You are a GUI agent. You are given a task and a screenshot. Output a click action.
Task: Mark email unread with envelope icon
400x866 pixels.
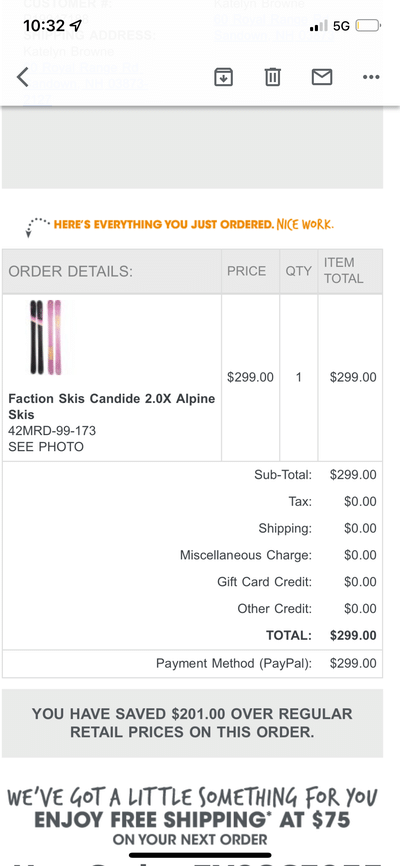(322, 77)
